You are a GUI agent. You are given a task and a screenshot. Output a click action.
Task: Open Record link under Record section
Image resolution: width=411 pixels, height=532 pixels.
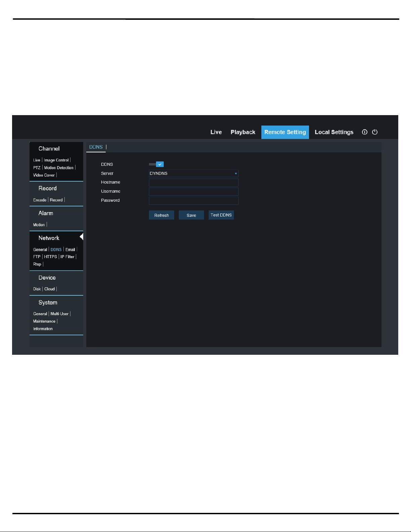tap(56, 200)
